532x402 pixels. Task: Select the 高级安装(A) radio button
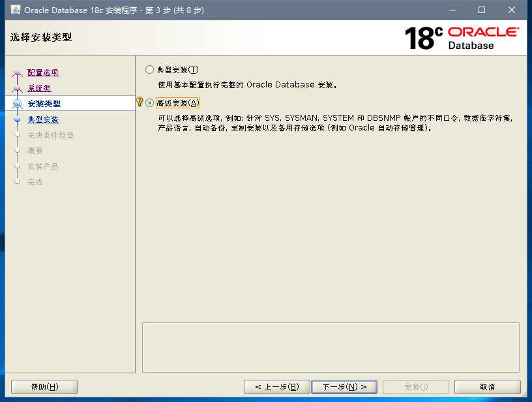point(149,103)
